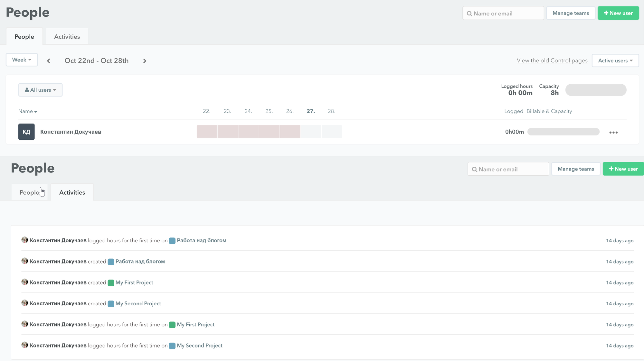Viewport: 644px width, 361px height.
Task: Click the КД user avatar
Action: pyautogui.click(x=26, y=132)
